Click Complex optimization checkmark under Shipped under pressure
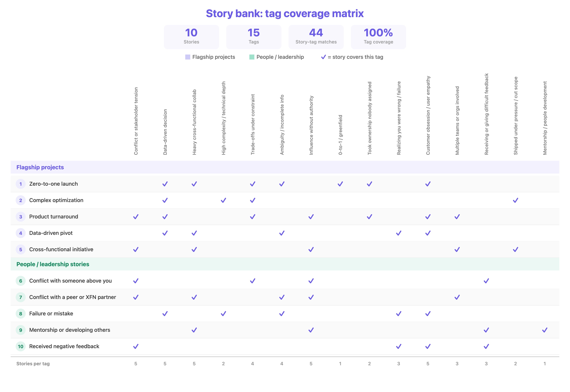Screen dimensions: 570x392 (515, 200)
